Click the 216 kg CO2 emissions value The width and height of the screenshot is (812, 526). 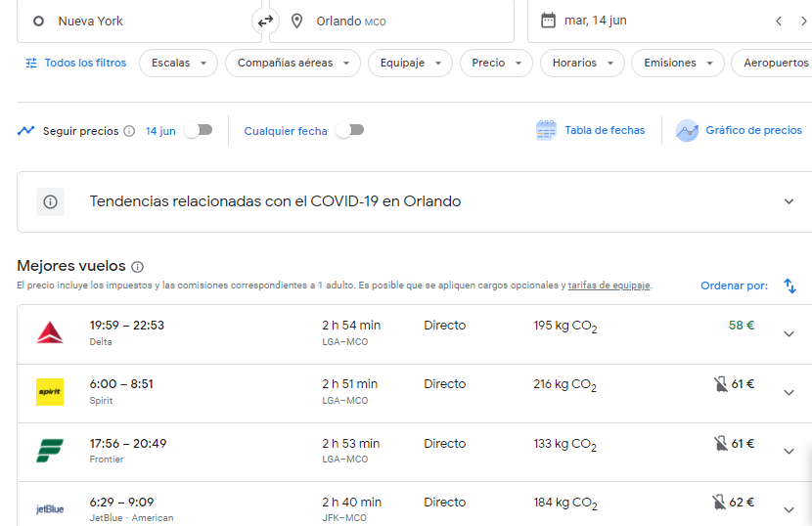(x=565, y=384)
